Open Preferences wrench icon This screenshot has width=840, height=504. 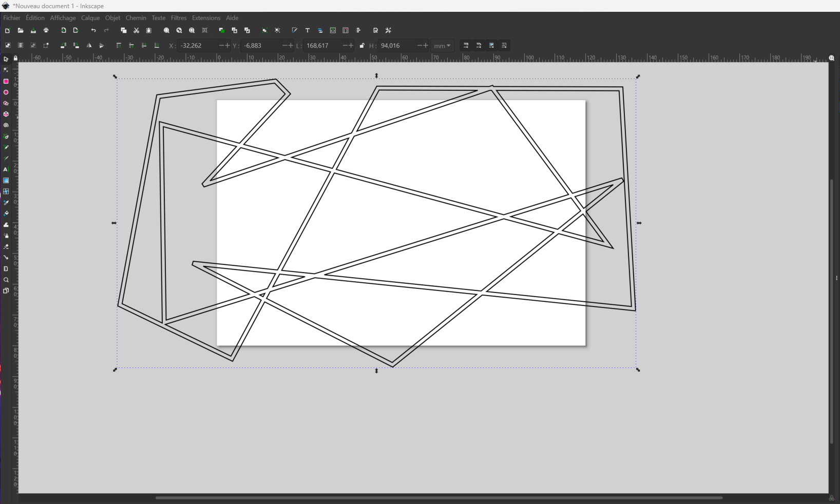[x=389, y=31]
